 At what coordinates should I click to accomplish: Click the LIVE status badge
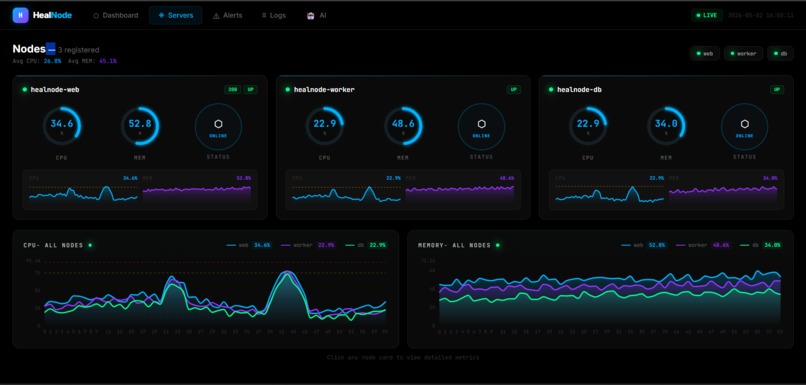coord(707,15)
